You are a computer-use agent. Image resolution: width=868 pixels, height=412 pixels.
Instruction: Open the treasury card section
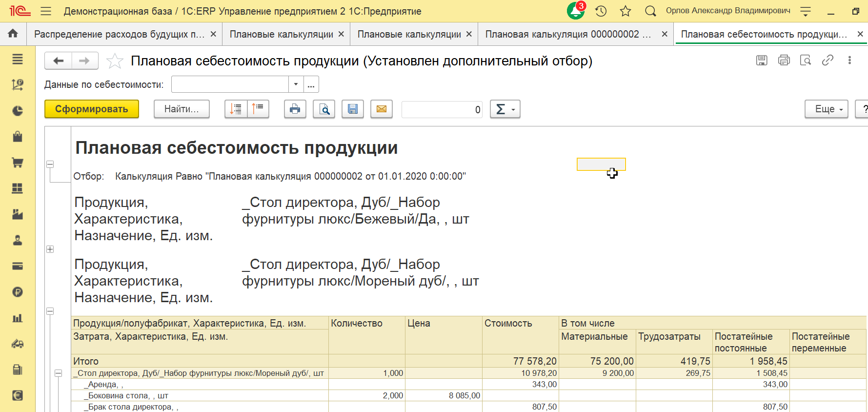point(18,266)
